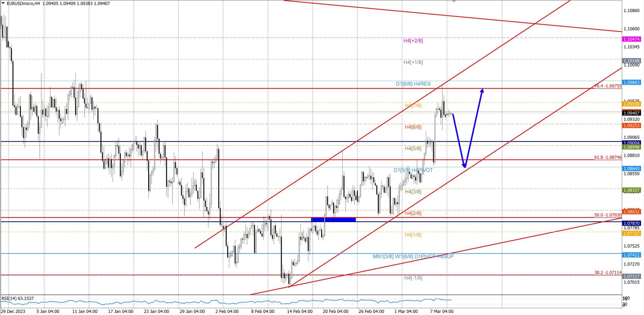Click the D1[5/8] H4PIVOT label
Screen dimensions: 644x315
(x=413, y=170)
